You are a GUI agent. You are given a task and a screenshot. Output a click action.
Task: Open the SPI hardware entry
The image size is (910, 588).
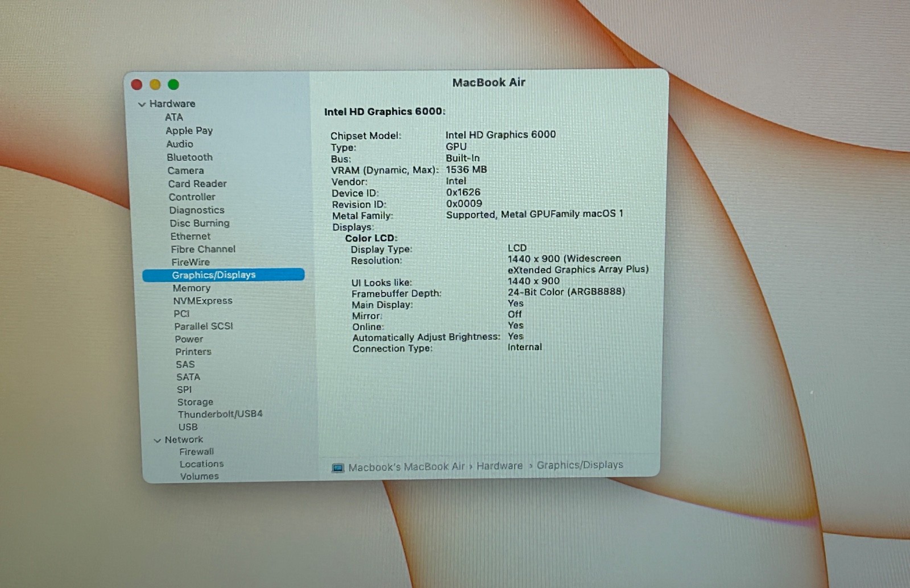tap(184, 390)
